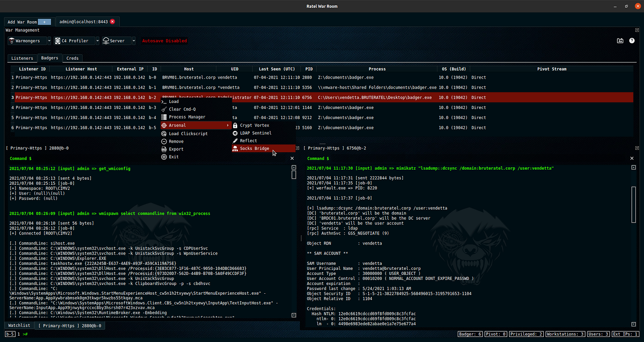
Task: Choose Remove from the context menu
Action: click(x=176, y=142)
